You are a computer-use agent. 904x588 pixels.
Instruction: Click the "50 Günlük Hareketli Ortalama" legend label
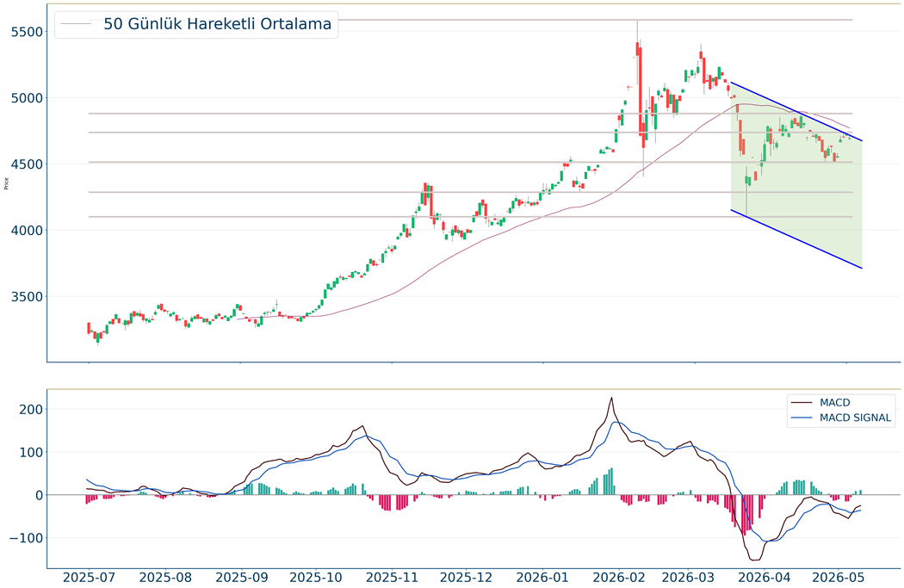click(x=217, y=24)
